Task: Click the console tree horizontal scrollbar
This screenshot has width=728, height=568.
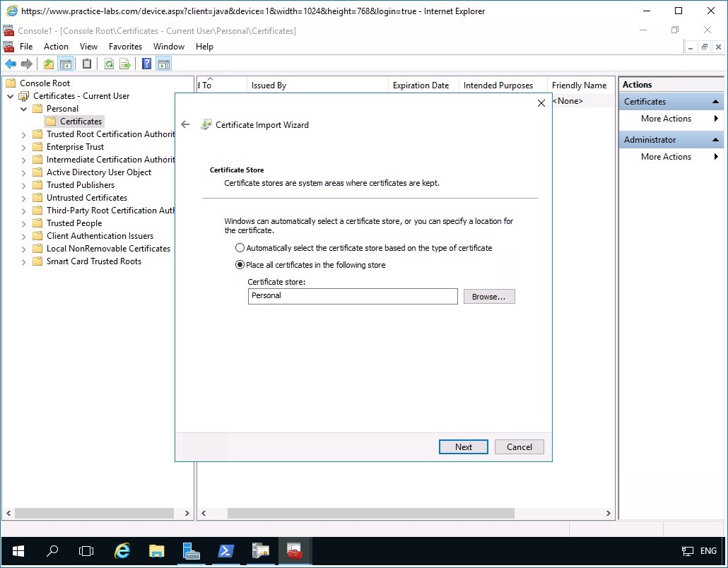Action: (97, 513)
